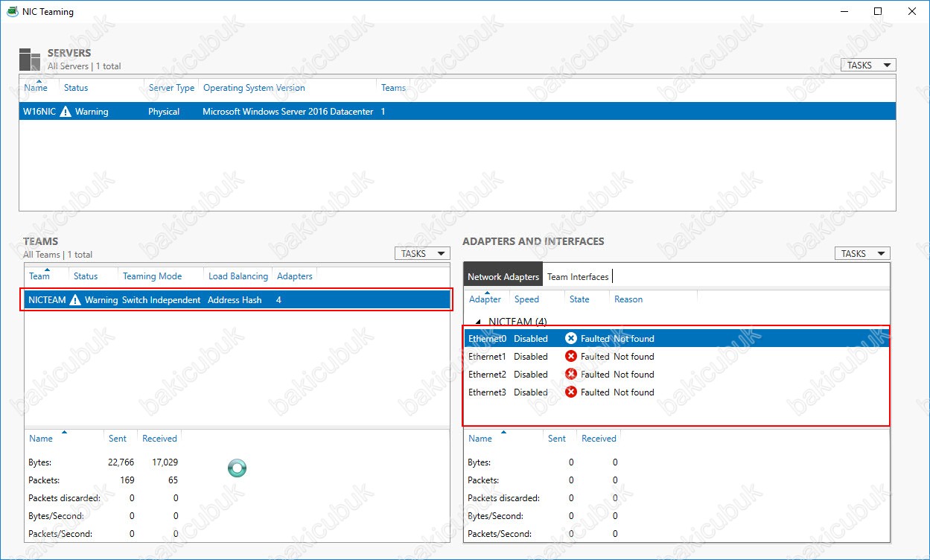Open the Teams TASKS dropdown
930x560 pixels.
(x=422, y=254)
